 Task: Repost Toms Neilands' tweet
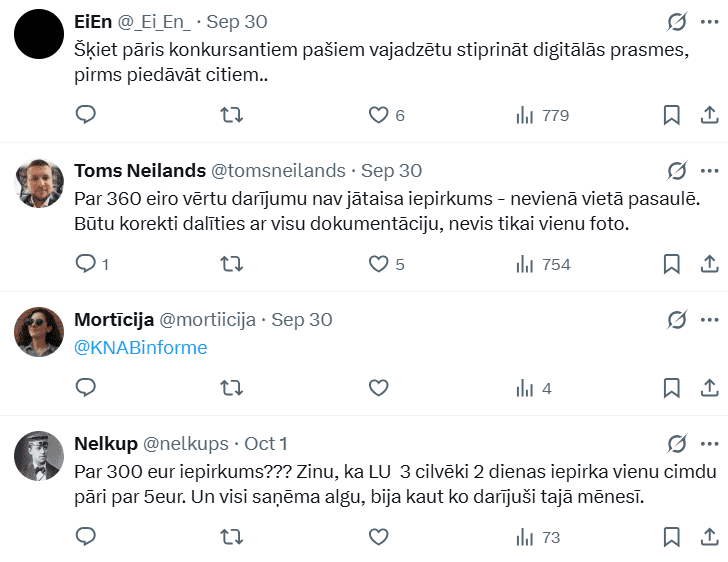click(231, 264)
